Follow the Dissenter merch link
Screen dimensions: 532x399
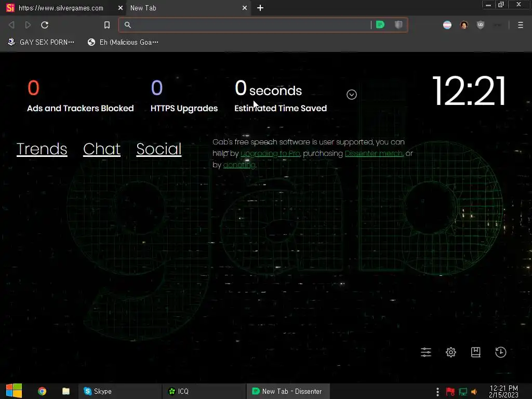pyautogui.click(x=374, y=153)
